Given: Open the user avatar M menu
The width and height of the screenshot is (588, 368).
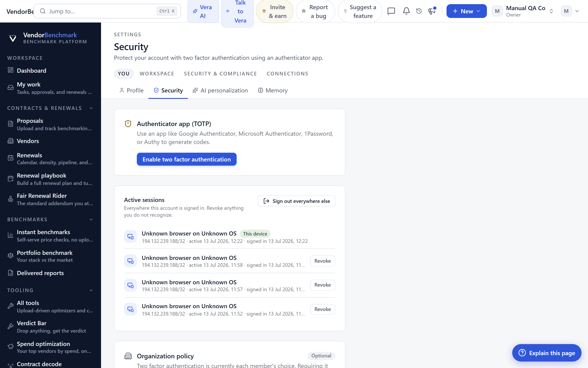Looking at the screenshot, I should click(570, 11).
